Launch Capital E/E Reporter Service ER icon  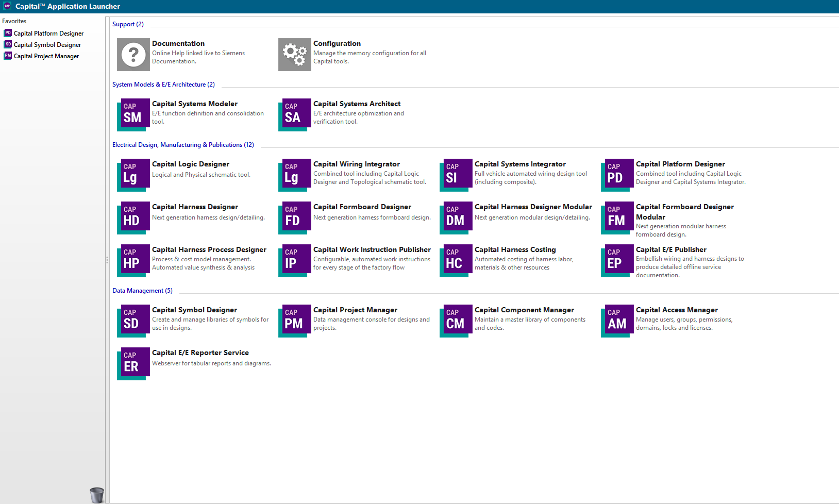[133, 364]
